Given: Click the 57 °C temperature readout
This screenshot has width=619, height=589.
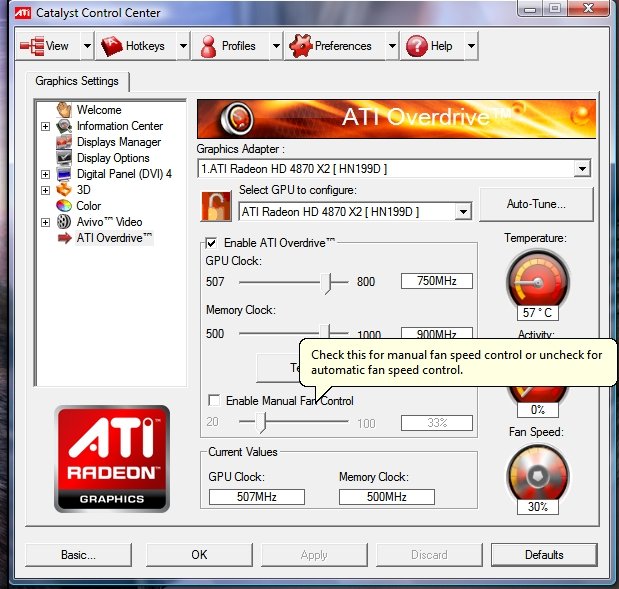Looking at the screenshot, I should click(537, 313).
